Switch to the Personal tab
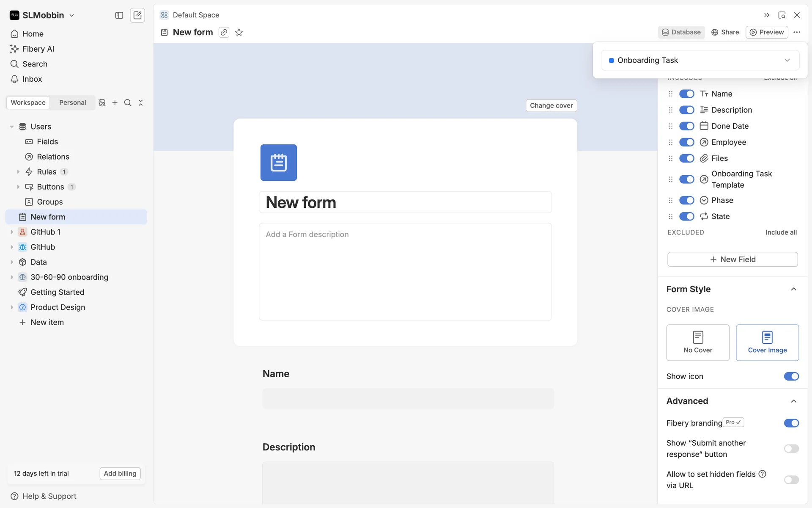This screenshot has width=812, height=508. point(72,102)
